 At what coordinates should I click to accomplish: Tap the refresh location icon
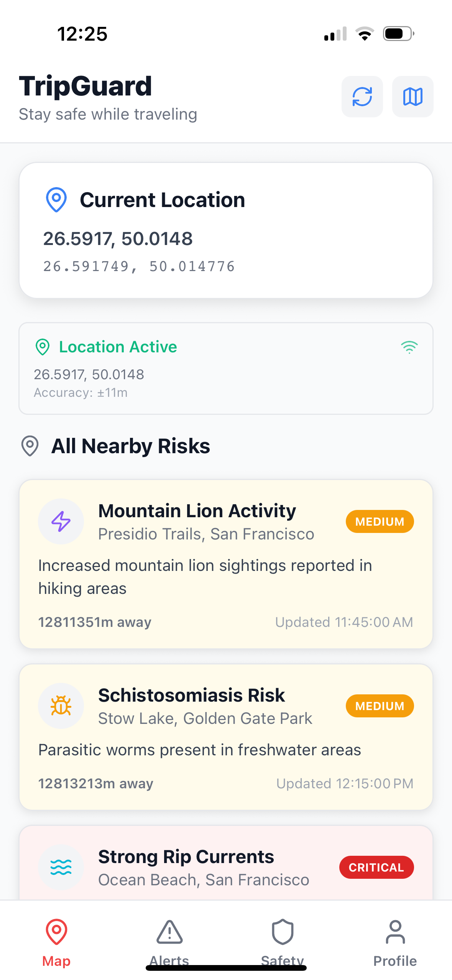[x=362, y=97]
